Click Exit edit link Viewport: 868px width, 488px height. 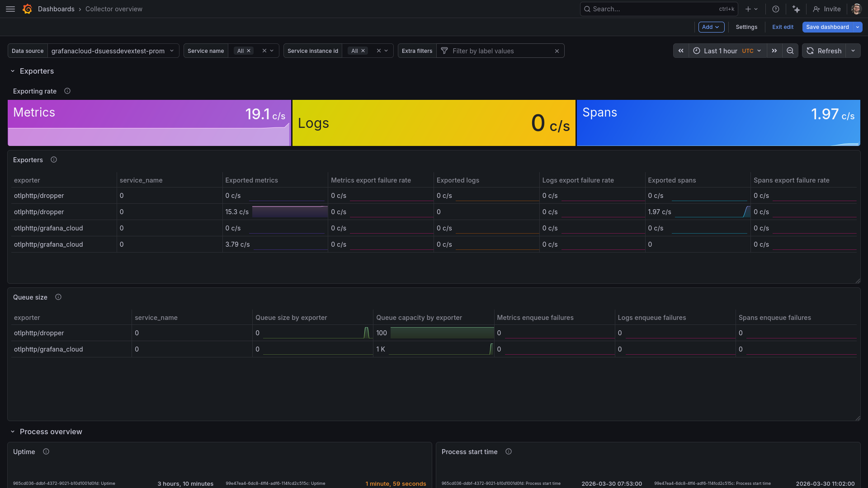tap(783, 27)
